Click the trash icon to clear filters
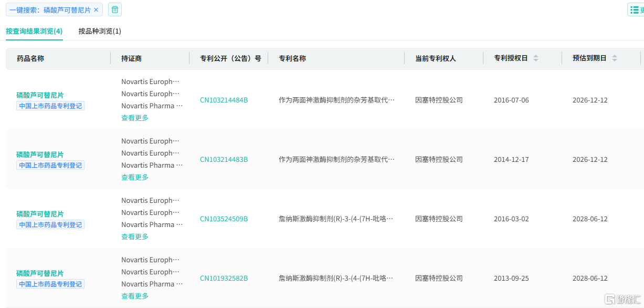 [x=115, y=9]
